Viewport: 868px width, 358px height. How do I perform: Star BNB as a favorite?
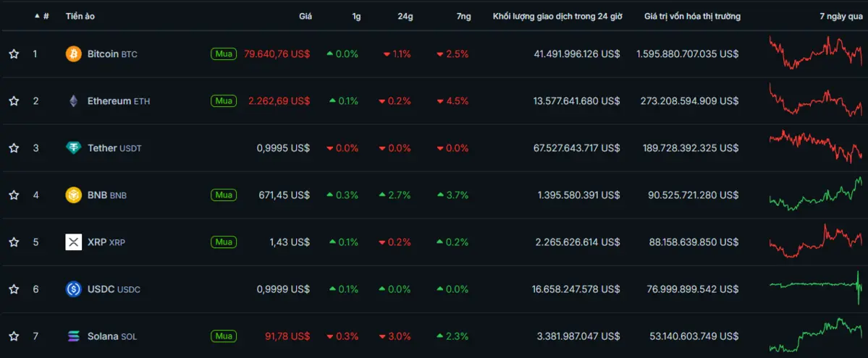coord(14,195)
